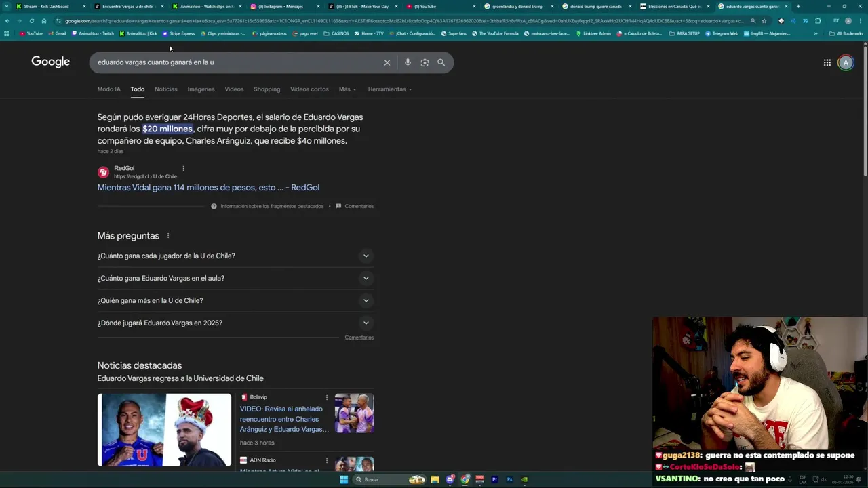This screenshot has width=868, height=488.
Task: Select the Noticias search tab
Action: (165, 89)
